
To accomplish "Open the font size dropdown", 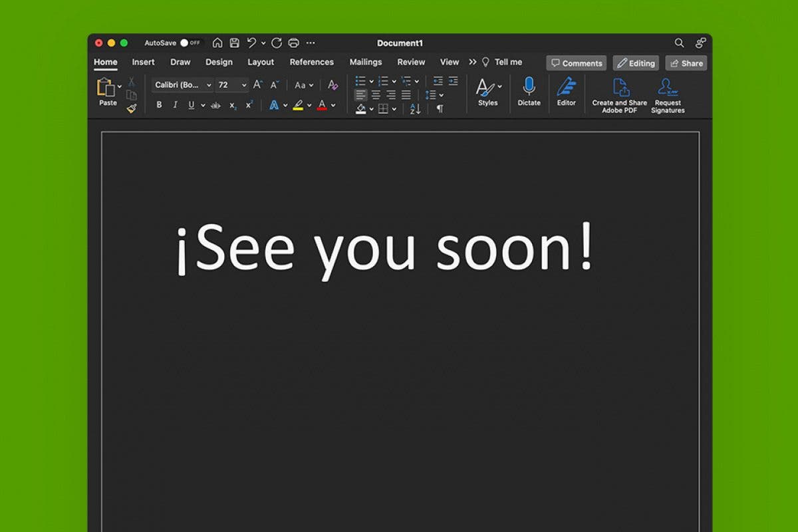I will click(x=243, y=85).
